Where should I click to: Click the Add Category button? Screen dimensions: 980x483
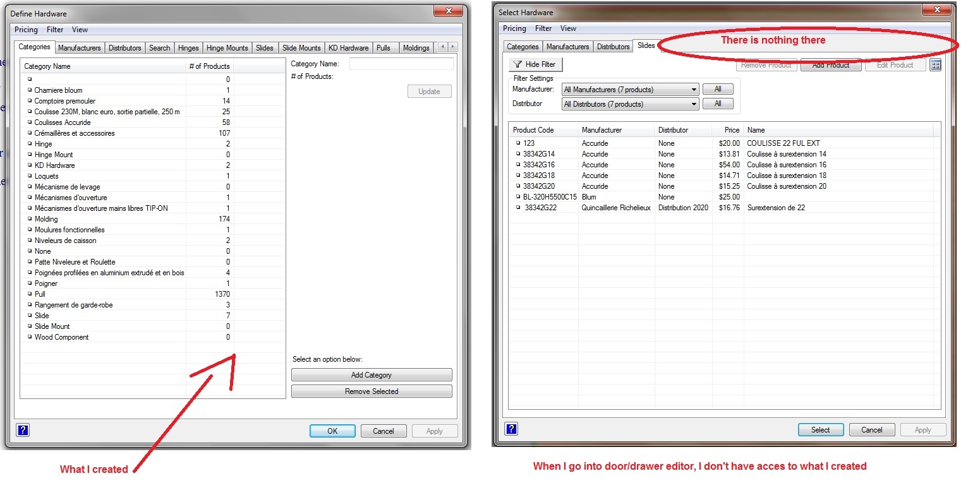[371, 375]
